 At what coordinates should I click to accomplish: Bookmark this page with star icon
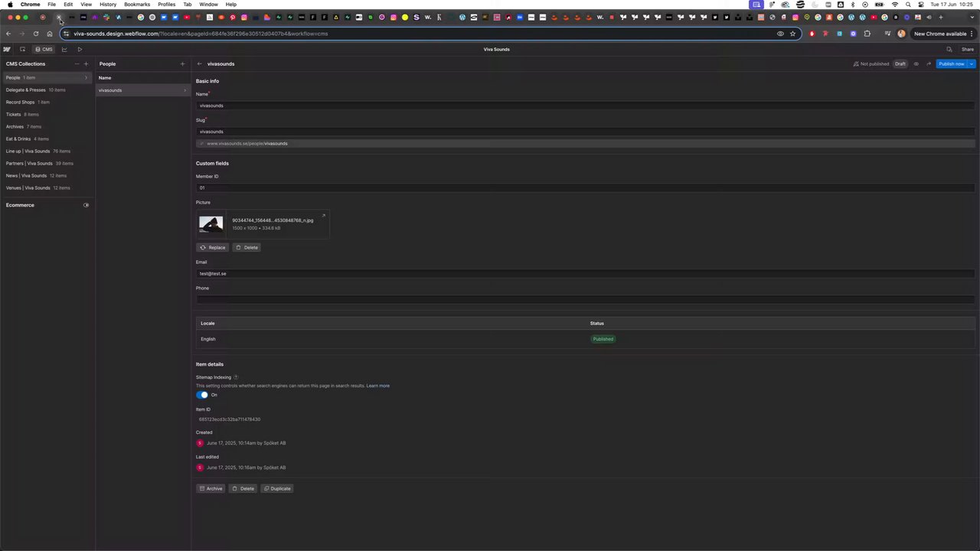click(x=792, y=34)
